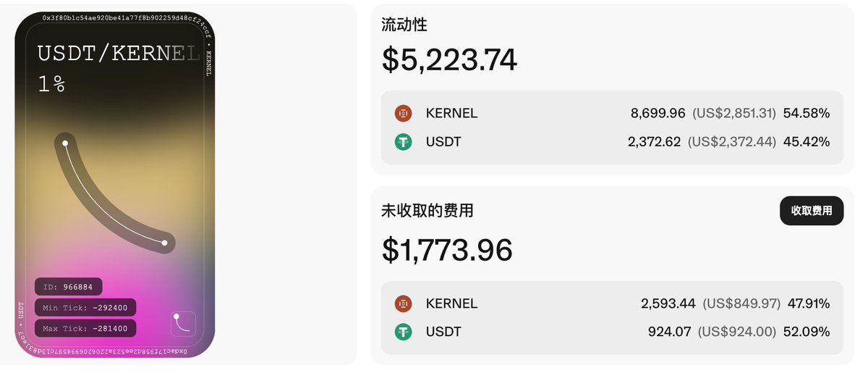The width and height of the screenshot is (868, 373).
Task: Click the USDT icon in 未收取的费用 section
Action: point(403,332)
